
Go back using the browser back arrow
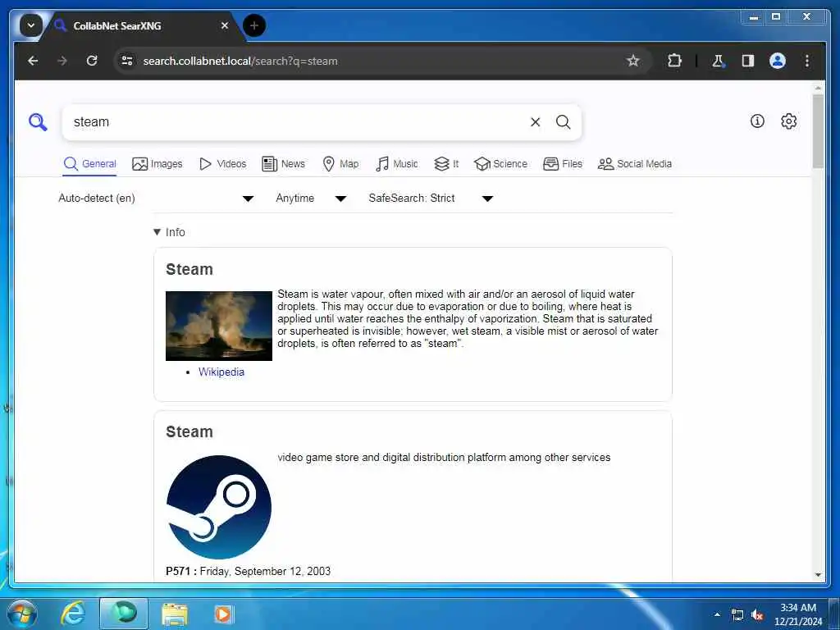pos(33,61)
